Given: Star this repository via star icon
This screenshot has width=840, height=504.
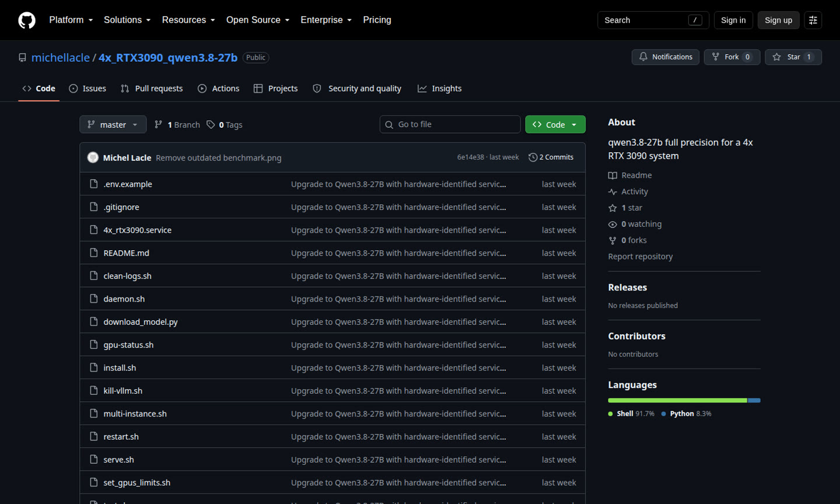Looking at the screenshot, I should tap(776, 57).
